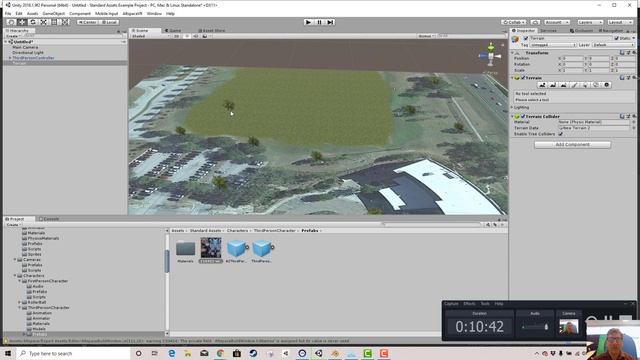The image size is (640, 360).
Task: Select the Paint Texture terrain tool
Action: (574, 85)
